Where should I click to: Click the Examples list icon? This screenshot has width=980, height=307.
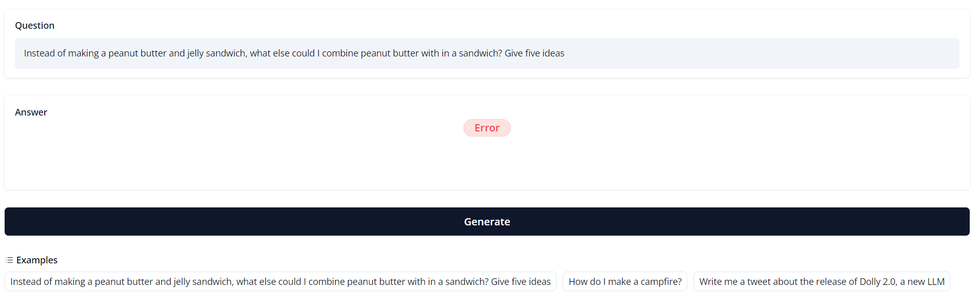pos(9,260)
